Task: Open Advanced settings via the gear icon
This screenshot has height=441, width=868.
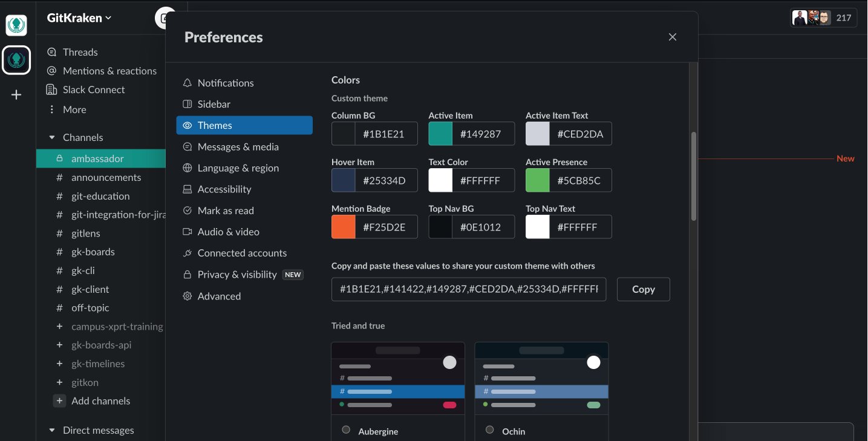Action: [188, 296]
